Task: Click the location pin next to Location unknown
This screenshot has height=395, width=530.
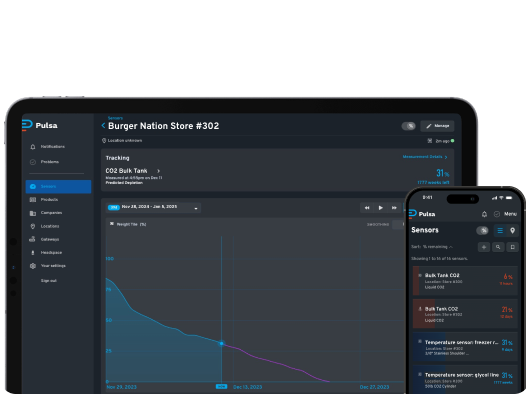Action: [104, 141]
